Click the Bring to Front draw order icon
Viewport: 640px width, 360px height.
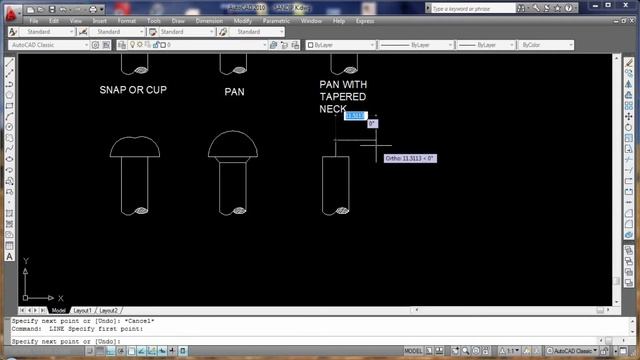pyautogui.click(x=629, y=251)
